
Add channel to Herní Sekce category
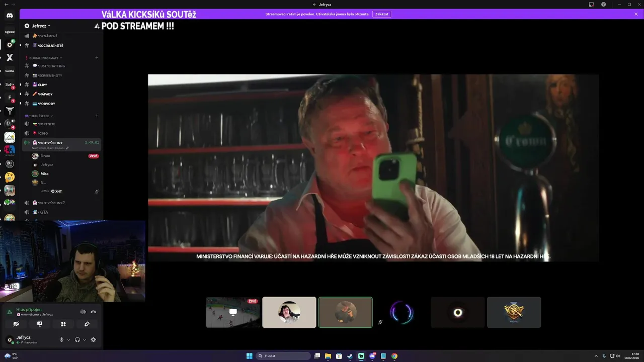pyautogui.click(x=97, y=116)
